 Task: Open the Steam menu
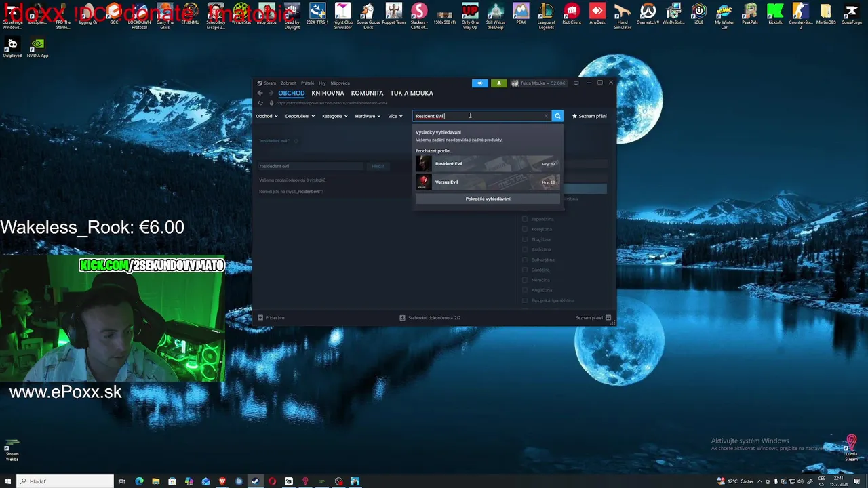point(270,83)
